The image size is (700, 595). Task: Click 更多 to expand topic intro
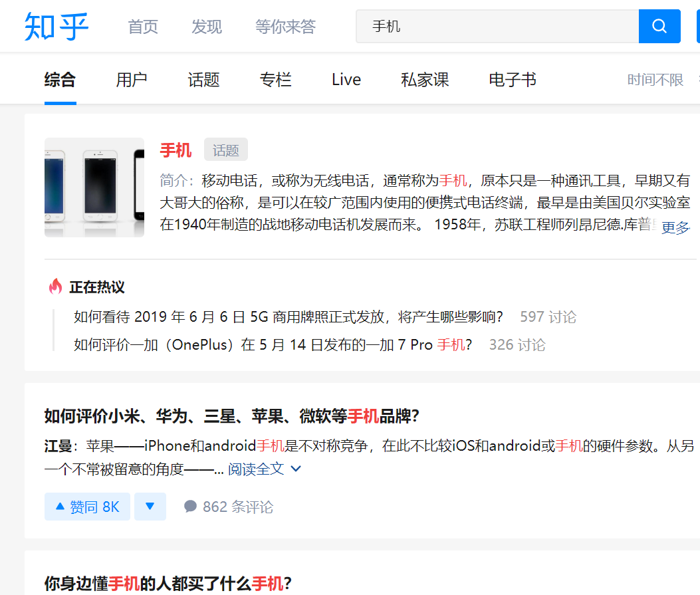tap(675, 227)
